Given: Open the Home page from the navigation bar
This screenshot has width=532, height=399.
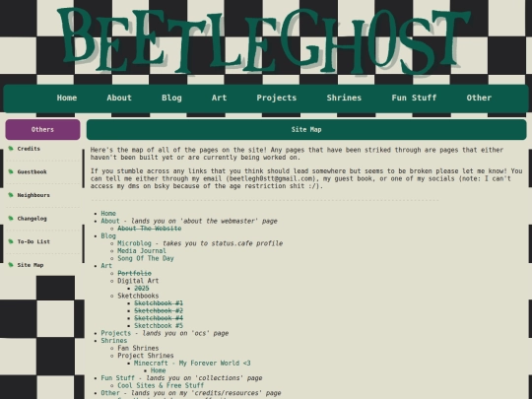Looking at the screenshot, I should coord(67,98).
